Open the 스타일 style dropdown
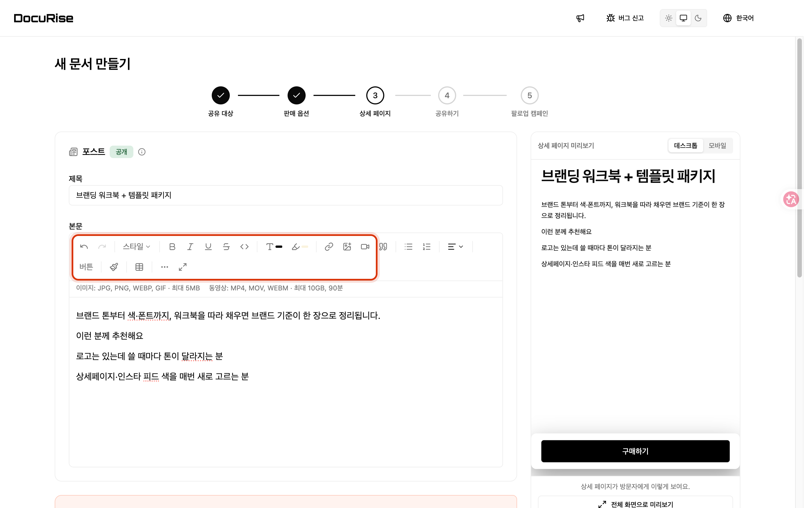Image resolution: width=812 pixels, height=508 pixels. [x=136, y=247]
